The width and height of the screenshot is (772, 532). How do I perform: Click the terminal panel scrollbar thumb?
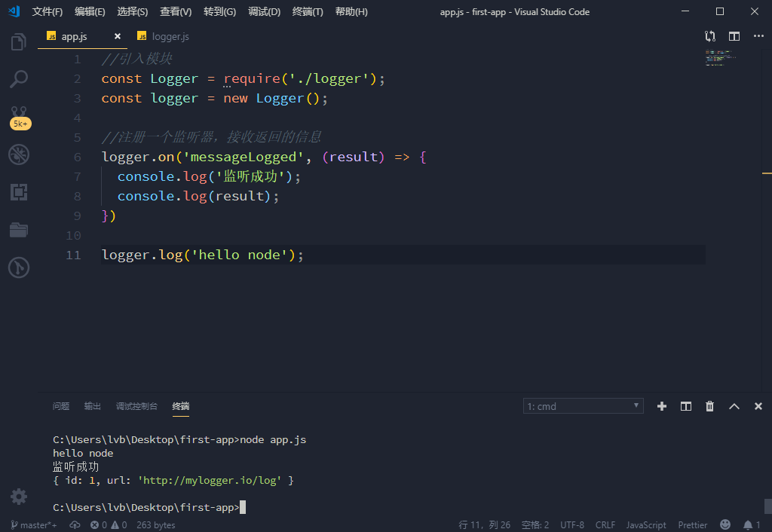coord(767,506)
